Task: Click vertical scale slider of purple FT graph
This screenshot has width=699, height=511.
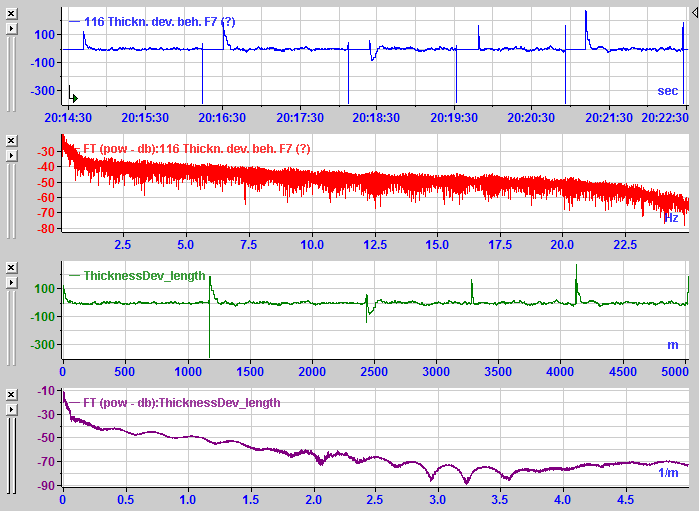Action: point(11,455)
